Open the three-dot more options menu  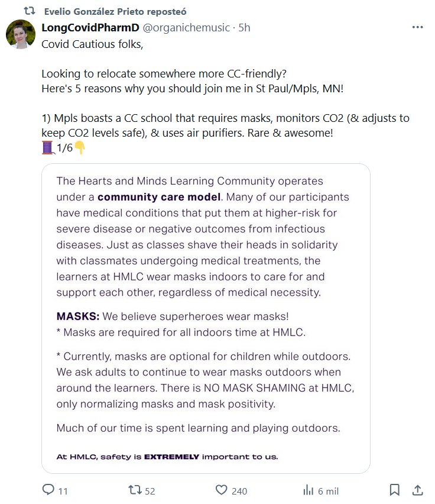[x=417, y=28]
